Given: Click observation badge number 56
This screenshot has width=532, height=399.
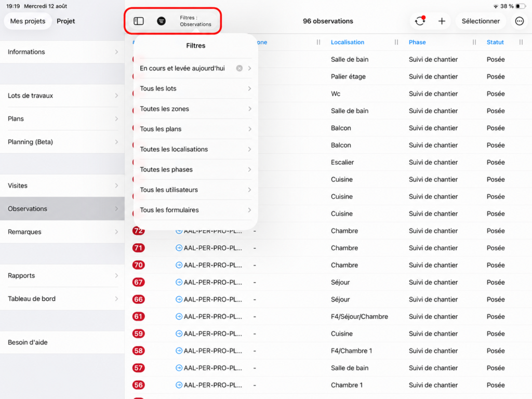Looking at the screenshot, I should [x=138, y=385].
